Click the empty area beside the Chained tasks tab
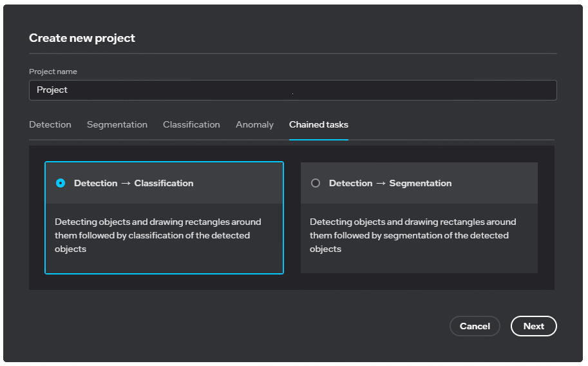The image size is (588, 366). [451, 124]
